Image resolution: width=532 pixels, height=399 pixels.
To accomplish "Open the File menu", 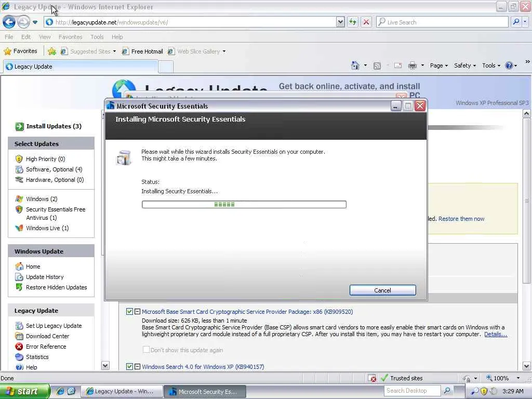I will click(x=9, y=37).
